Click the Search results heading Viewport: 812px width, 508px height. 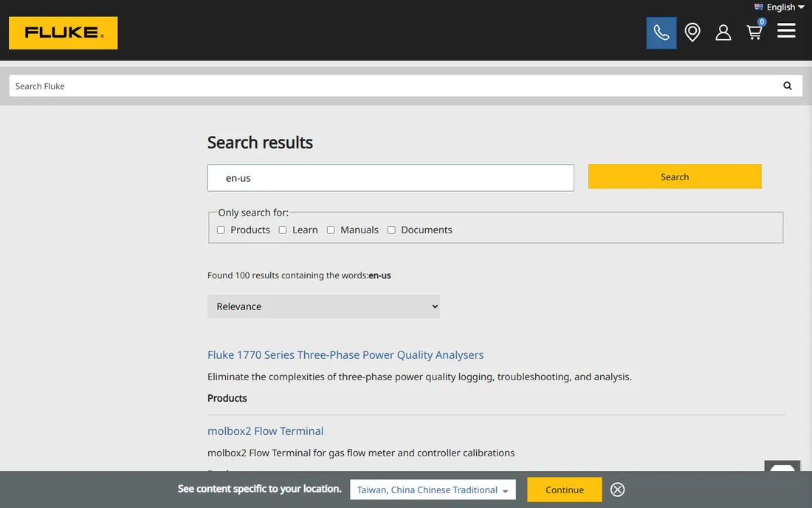[260, 143]
